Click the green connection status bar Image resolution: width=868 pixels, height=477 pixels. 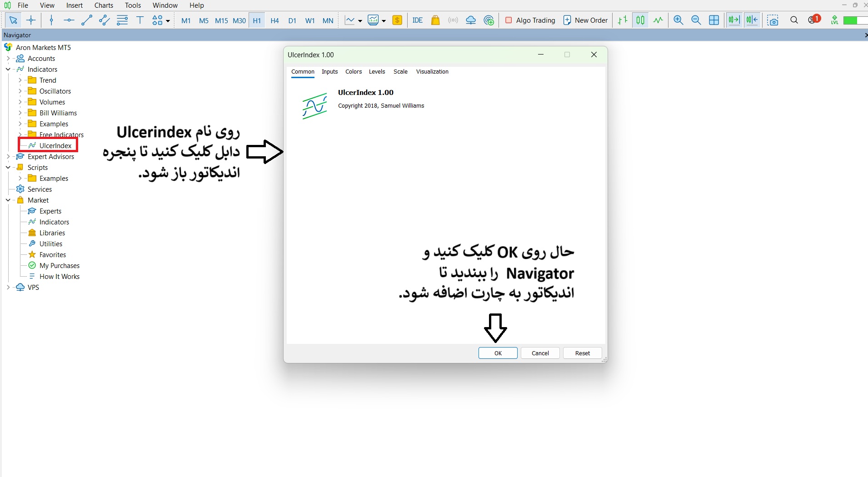point(855,20)
